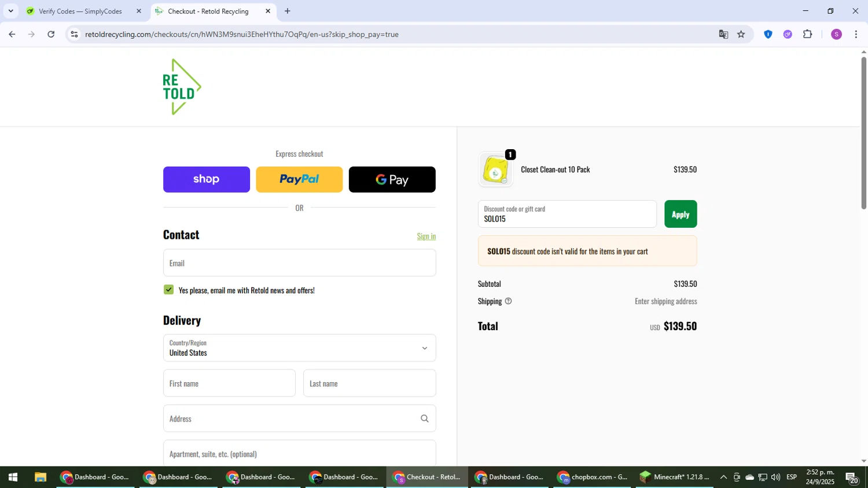Screen dimensions: 868x488
Task: Open the Chrome profile avatar
Action: pyautogui.click(x=836, y=34)
